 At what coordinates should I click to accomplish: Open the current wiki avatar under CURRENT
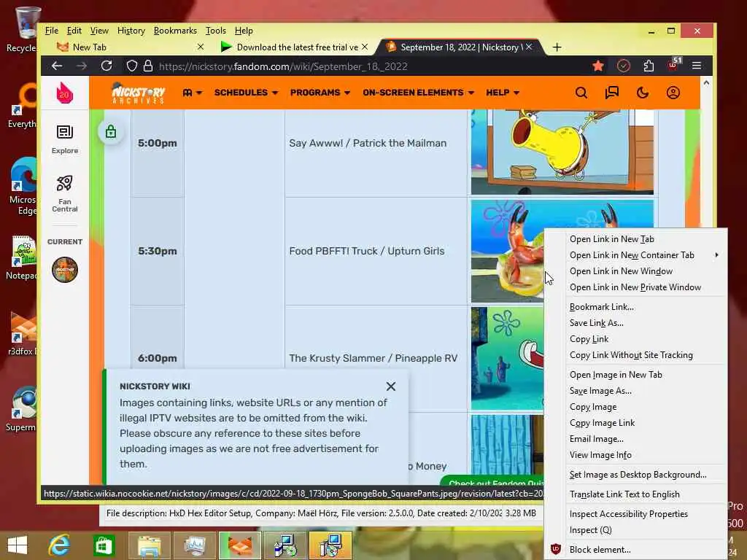coord(65,270)
